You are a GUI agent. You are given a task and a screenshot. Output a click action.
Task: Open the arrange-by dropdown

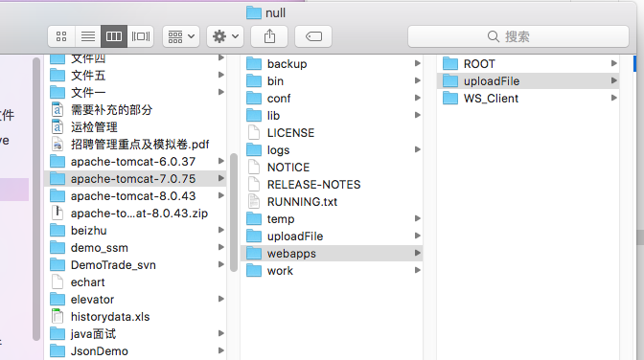coord(181,36)
